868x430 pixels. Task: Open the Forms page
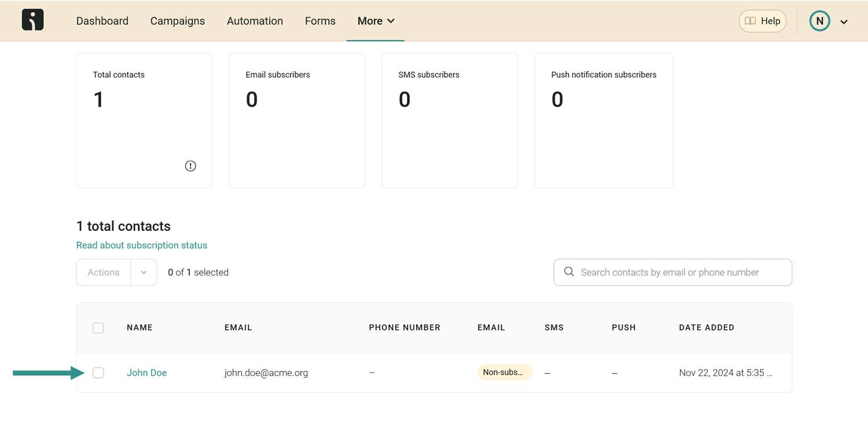click(x=320, y=21)
